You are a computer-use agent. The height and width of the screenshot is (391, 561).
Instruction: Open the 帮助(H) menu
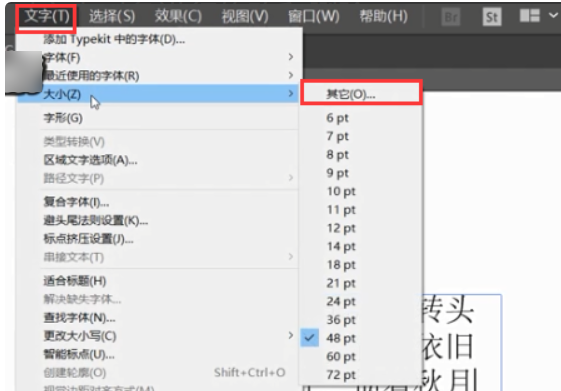tap(384, 16)
